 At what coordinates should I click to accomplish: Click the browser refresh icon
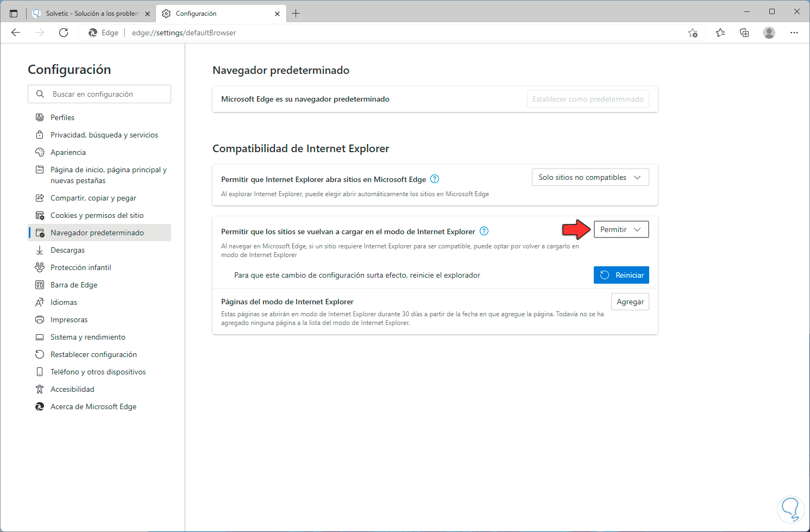click(64, 33)
